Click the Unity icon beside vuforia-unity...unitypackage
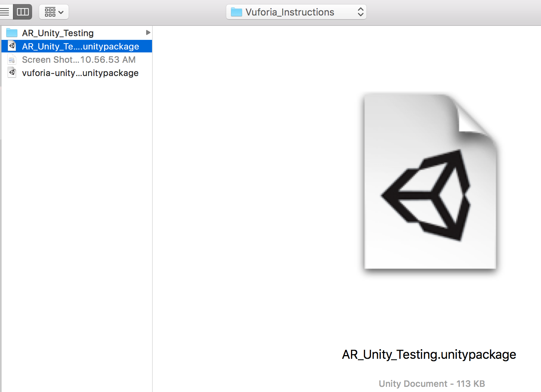This screenshot has height=392, width=541. (x=12, y=72)
